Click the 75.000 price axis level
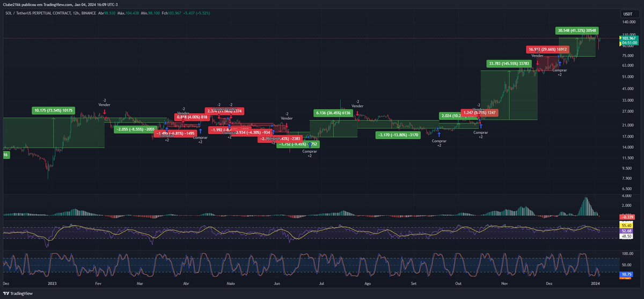This screenshot has width=644, height=299. coord(629,55)
